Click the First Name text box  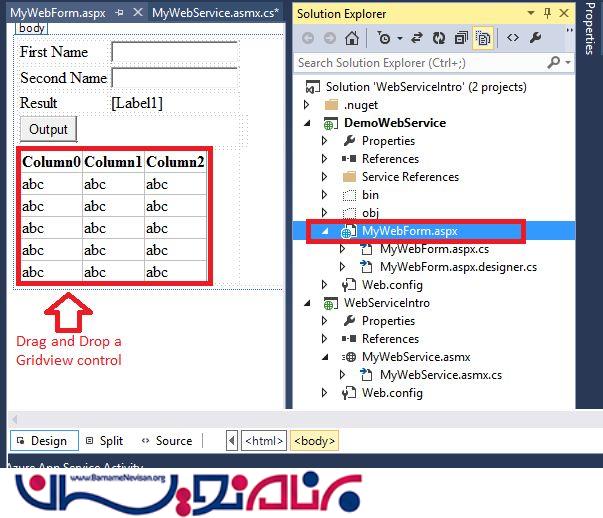[x=175, y=52]
